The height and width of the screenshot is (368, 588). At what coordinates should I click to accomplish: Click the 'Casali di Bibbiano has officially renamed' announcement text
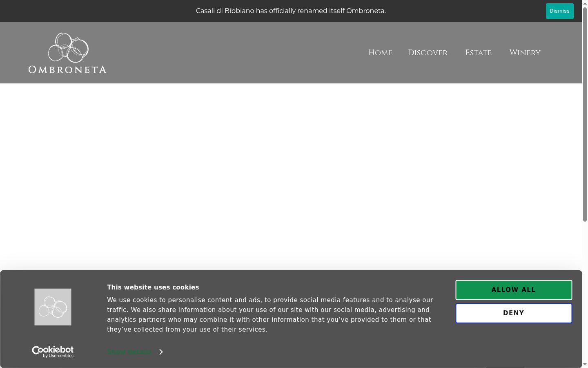click(291, 11)
